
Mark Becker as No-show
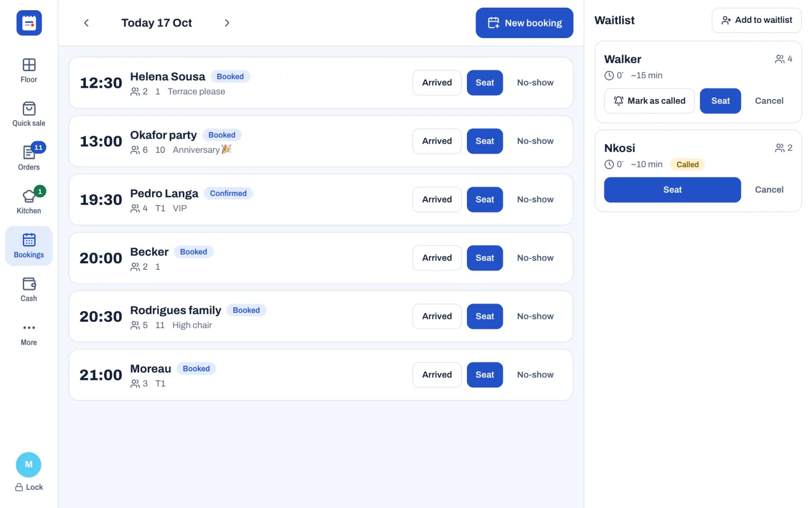[x=535, y=258]
